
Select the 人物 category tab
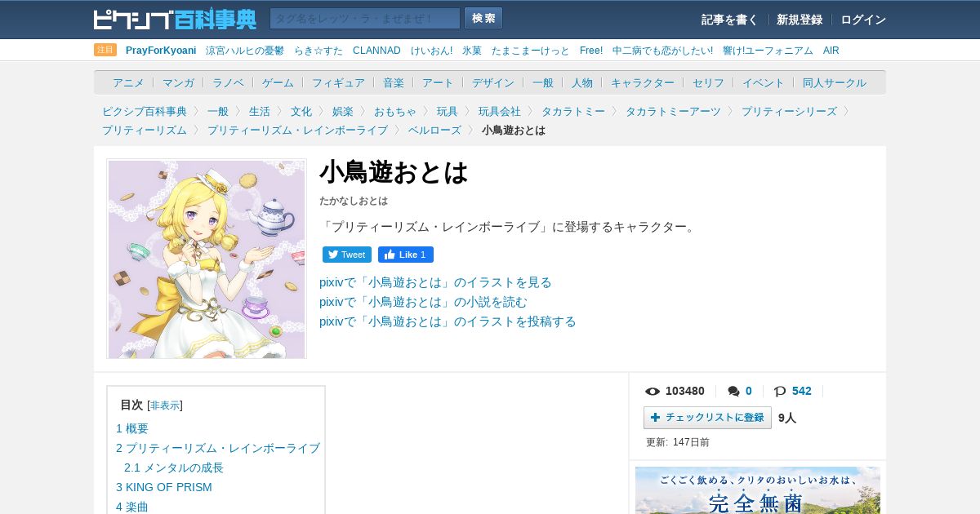[582, 82]
